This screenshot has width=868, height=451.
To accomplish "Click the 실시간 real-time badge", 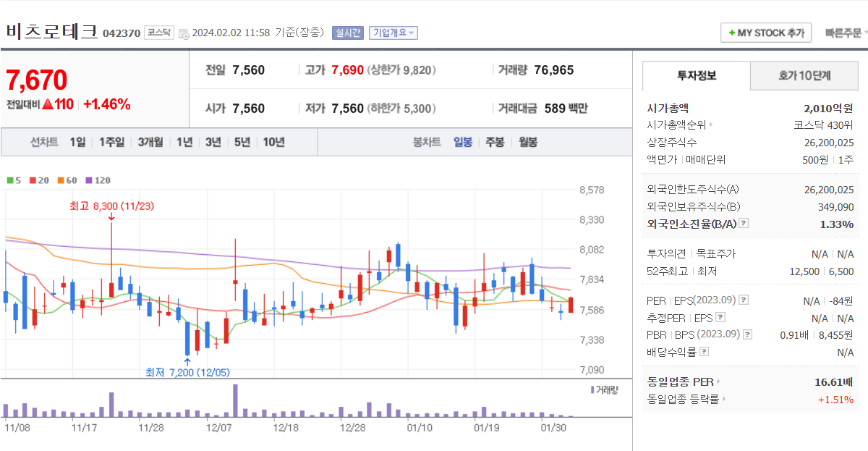I will (348, 33).
